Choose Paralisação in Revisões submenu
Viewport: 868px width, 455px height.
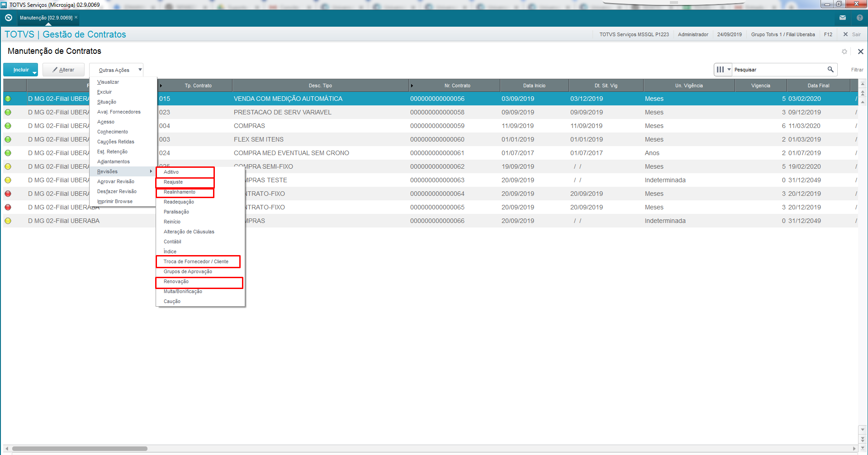click(200, 212)
